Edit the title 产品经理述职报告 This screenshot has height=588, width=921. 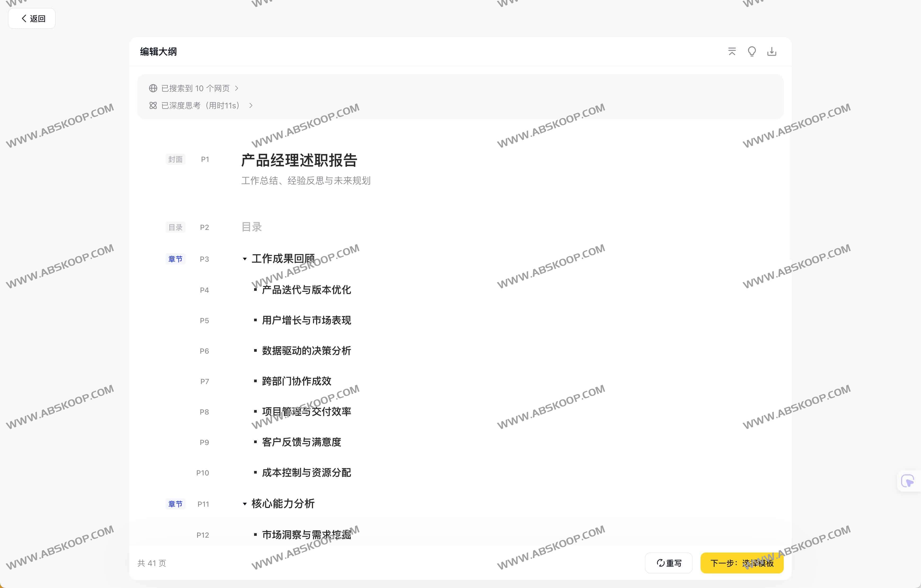click(299, 160)
